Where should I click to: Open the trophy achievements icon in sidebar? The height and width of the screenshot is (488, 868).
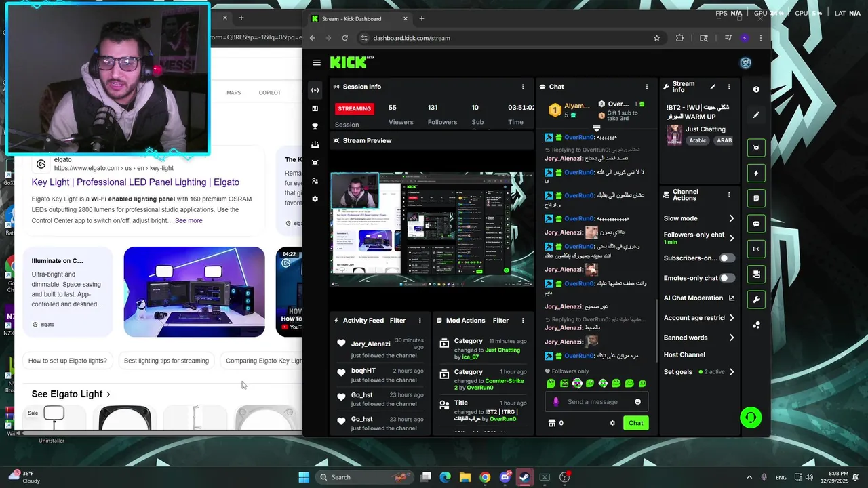tap(315, 127)
